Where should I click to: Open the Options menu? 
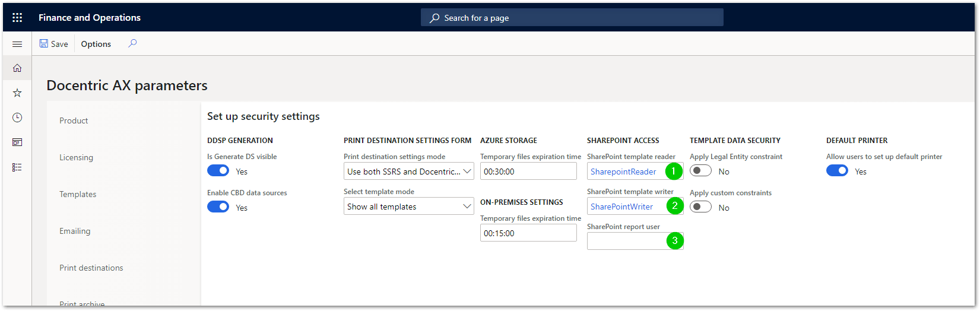(x=96, y=44)
